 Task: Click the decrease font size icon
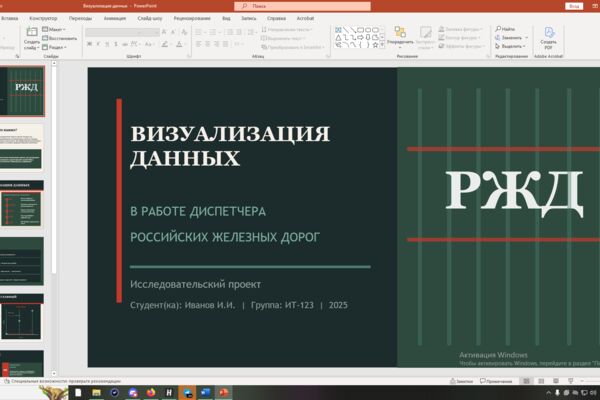(173, 32)
